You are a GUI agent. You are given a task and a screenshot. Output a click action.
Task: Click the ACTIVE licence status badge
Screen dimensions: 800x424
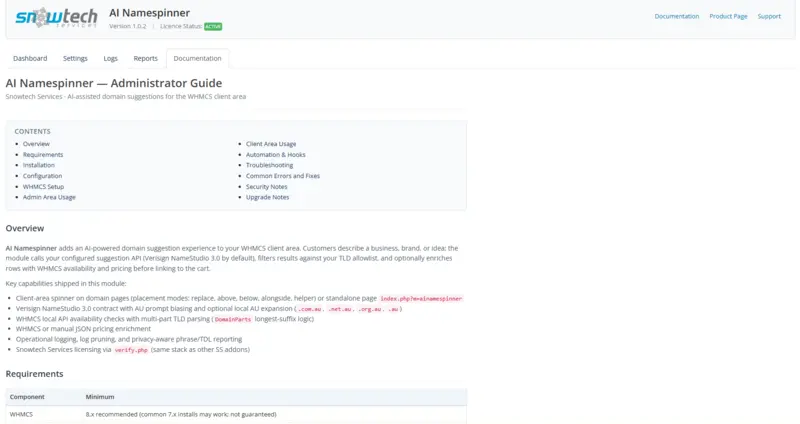[x=213, y=27]
